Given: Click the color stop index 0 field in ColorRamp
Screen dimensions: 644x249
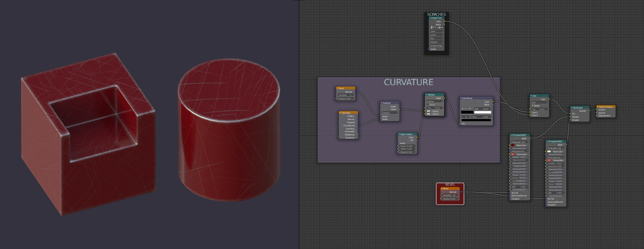Looking at the screenshot, I should pos(466,117).
